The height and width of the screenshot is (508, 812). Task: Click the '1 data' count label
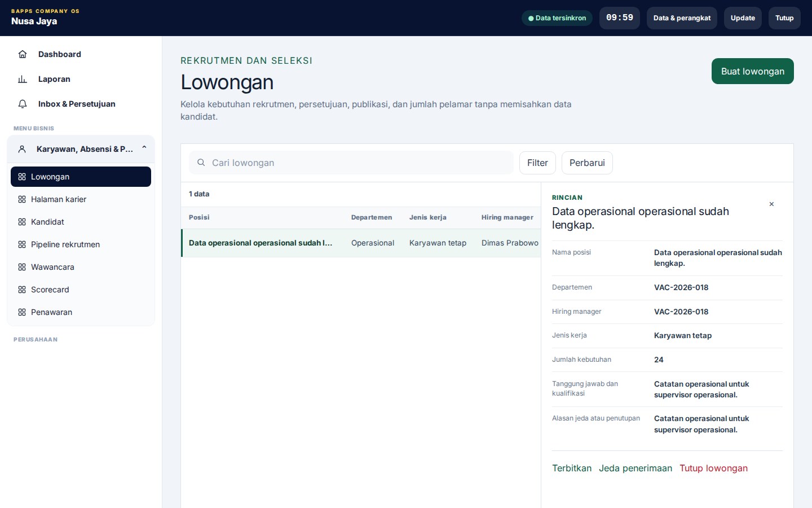coord(199,194)
